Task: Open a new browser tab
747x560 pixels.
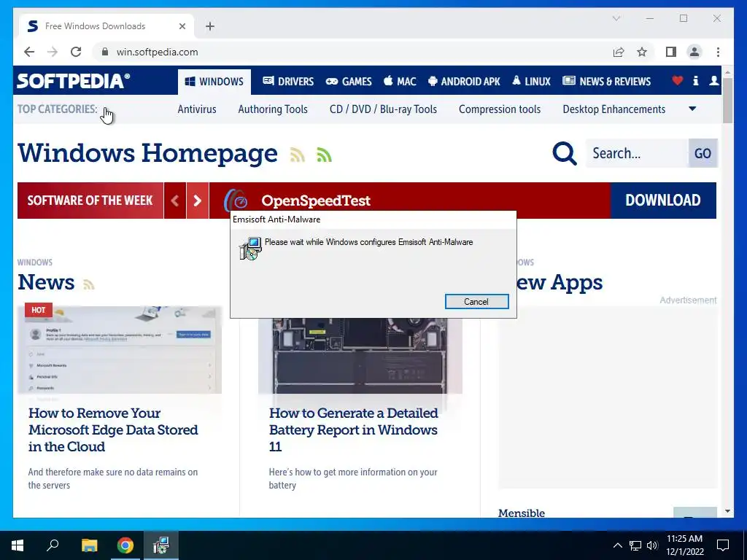Action: [210, 26]
